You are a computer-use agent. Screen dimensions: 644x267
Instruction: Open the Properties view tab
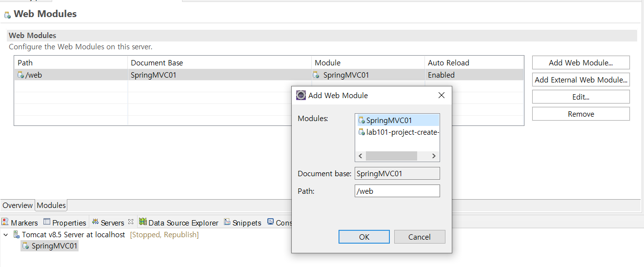click(65, 223)
